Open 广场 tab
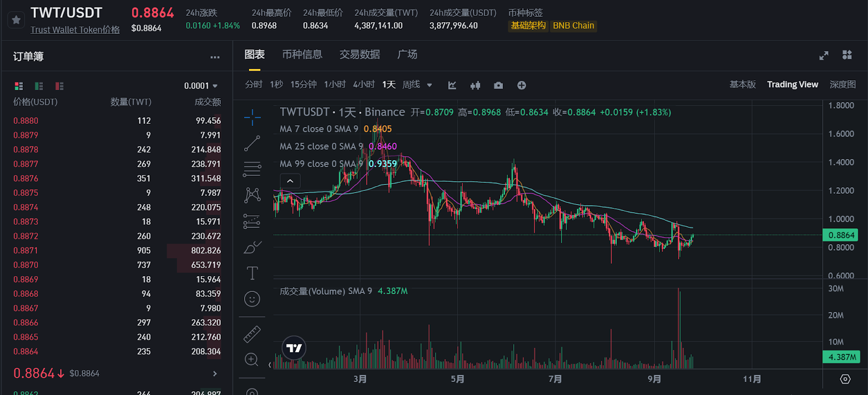 pos(407,54)
